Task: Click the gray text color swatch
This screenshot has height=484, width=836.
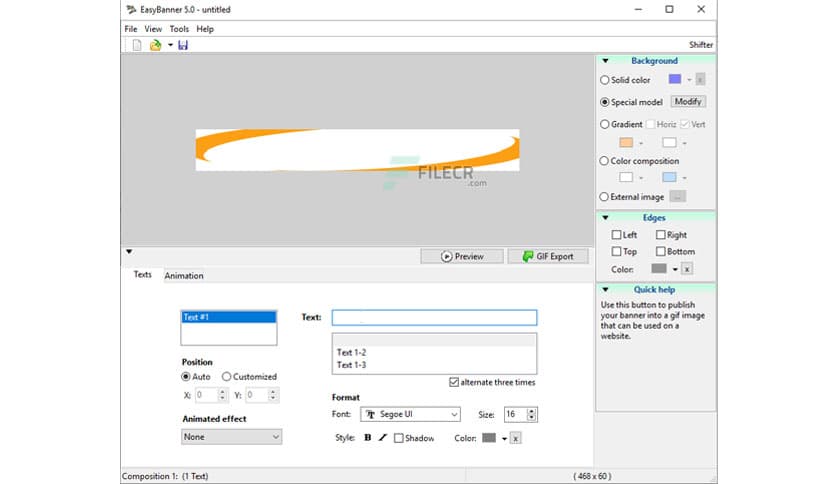Action: 489,438
